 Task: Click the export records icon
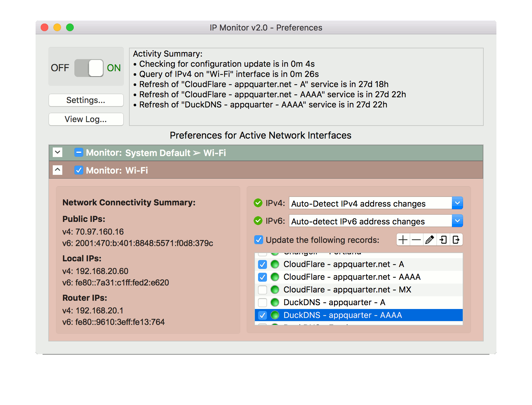pos(456,240)
